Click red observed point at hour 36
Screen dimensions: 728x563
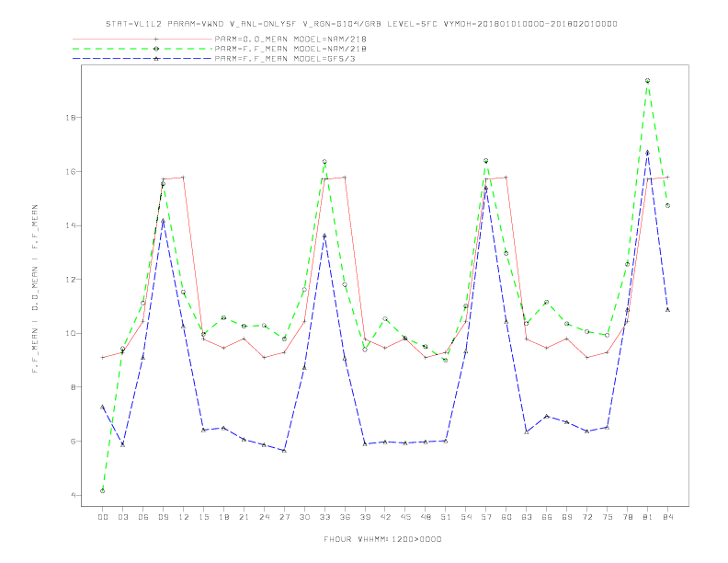tap(345, 177)
